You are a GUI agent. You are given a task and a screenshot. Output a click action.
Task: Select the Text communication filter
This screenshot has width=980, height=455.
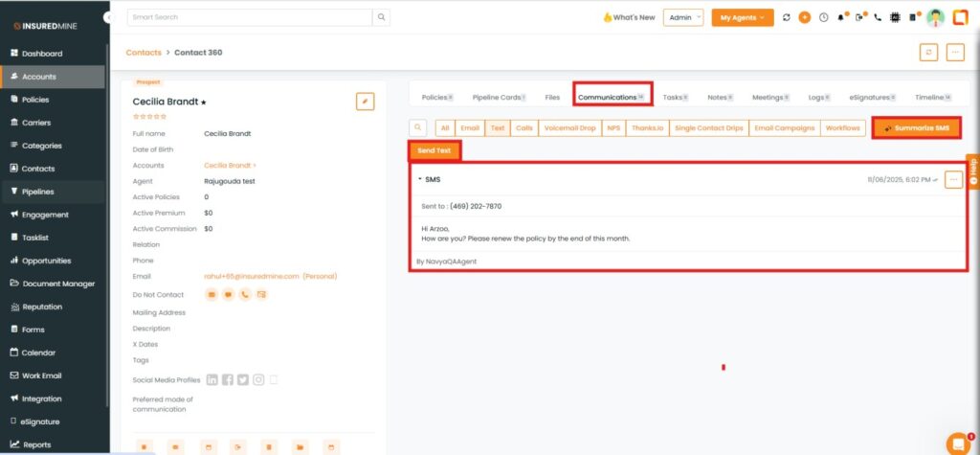[x=497, y=127]
